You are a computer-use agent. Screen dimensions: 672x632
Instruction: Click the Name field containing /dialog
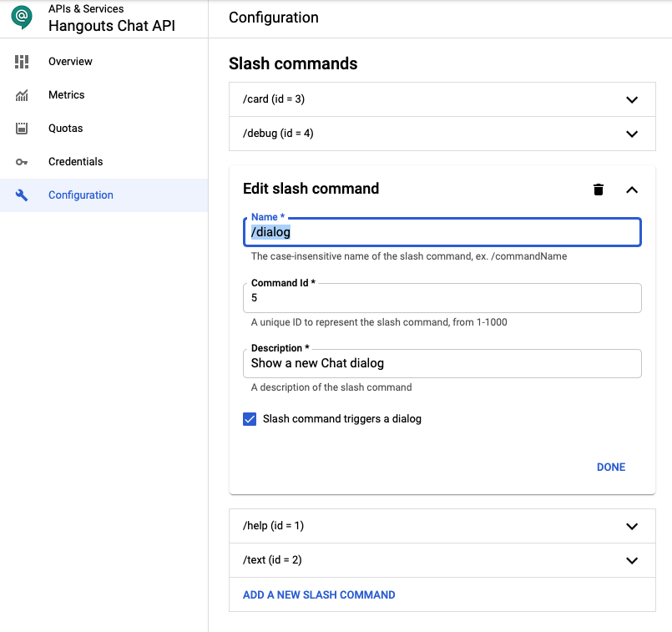(x=442, y=232)
